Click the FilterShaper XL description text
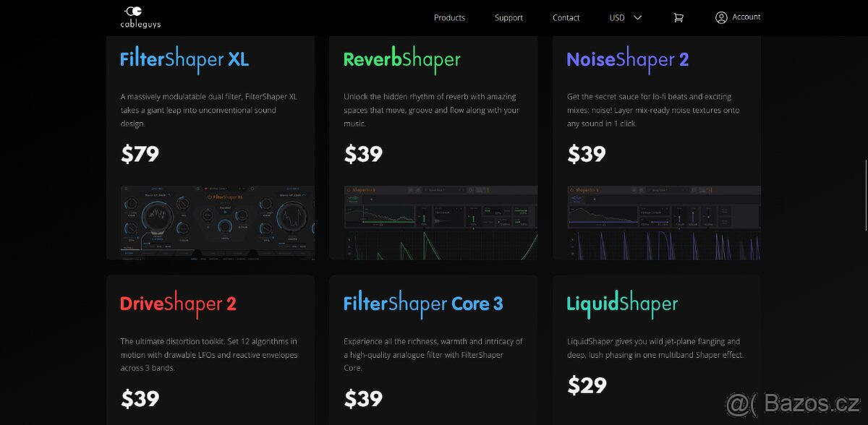This screenshot has width=868, height=425. coord(209,110)
